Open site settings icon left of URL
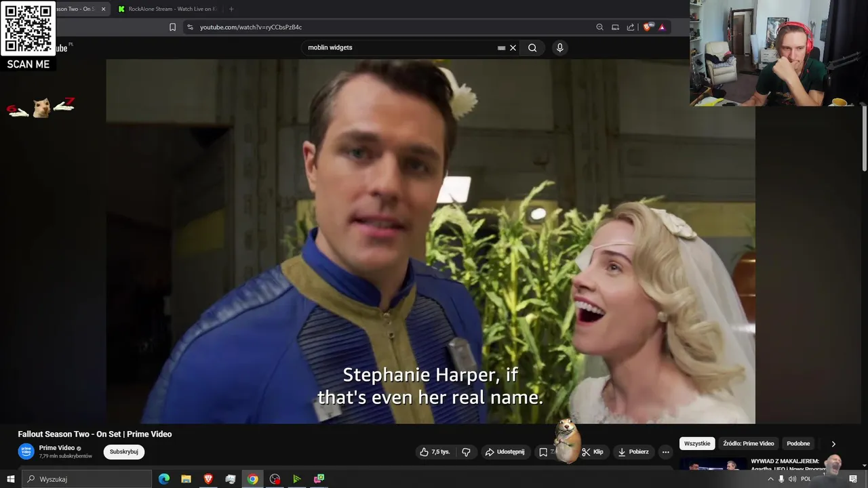 190,27
